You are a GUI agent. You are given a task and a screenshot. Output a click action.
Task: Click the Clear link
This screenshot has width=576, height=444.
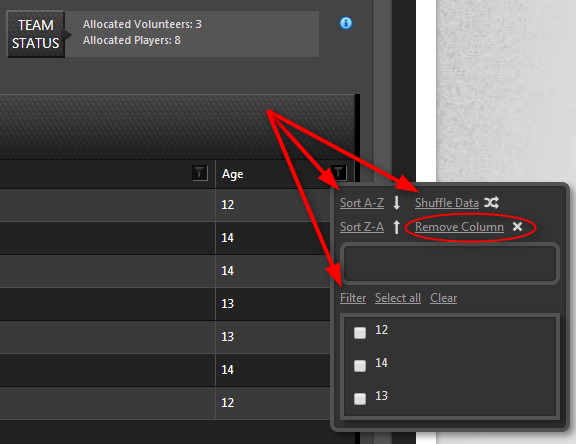click(x=443, y=298)
